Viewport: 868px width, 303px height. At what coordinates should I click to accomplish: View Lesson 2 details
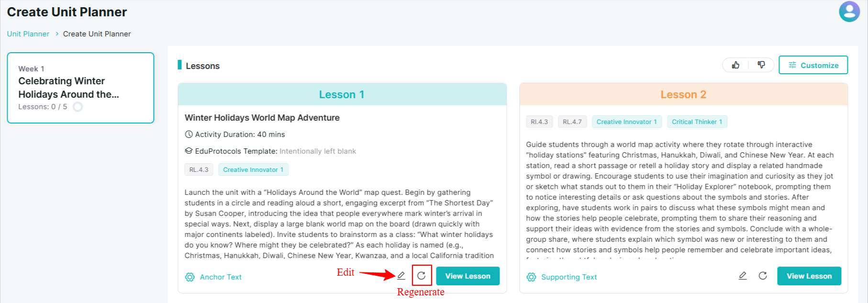point(809,276)
